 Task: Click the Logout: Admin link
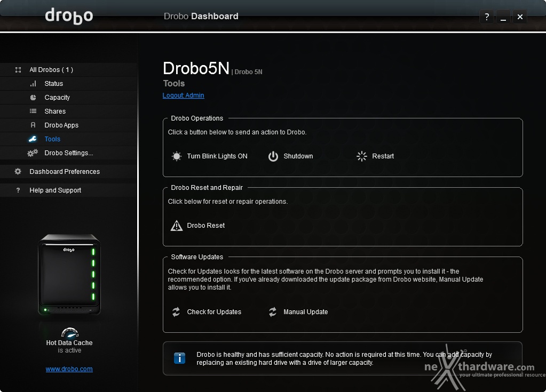point(183,95)
